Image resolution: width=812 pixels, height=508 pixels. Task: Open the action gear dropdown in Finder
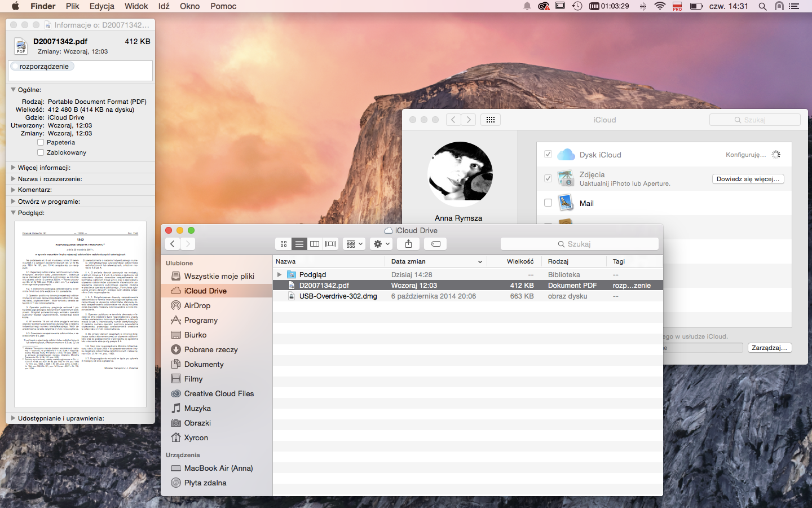point(381,244)
